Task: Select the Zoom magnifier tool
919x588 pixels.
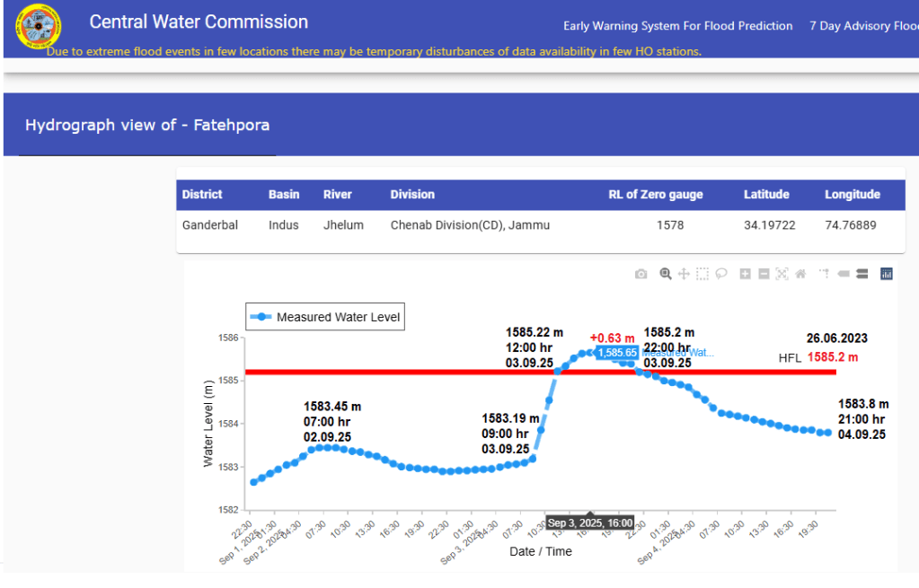Action: 666,274
